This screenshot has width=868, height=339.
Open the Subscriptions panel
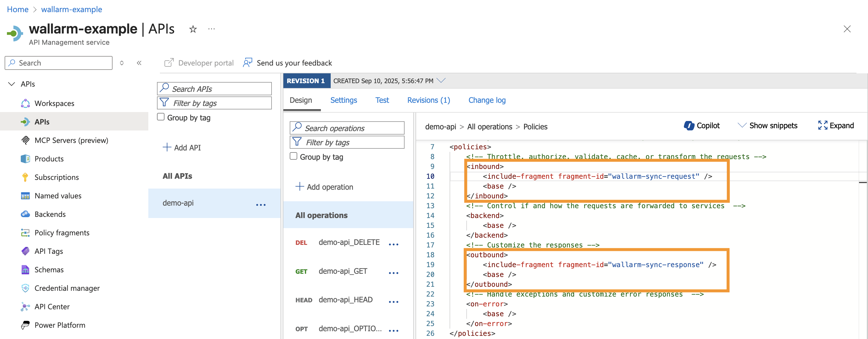click(x=56, y=177)
